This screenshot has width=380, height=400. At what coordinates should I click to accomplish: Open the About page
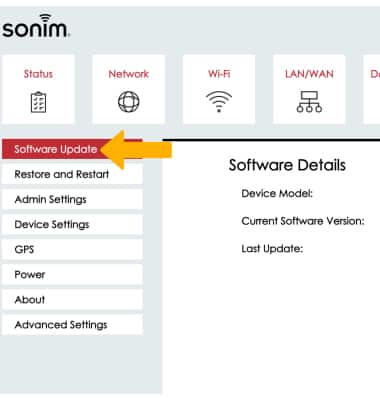pos(72,299)
